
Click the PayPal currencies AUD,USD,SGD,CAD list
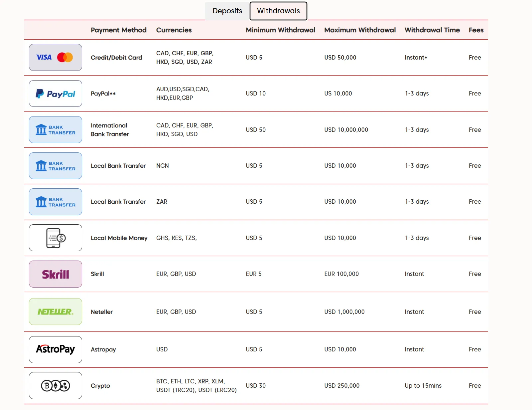183,94
